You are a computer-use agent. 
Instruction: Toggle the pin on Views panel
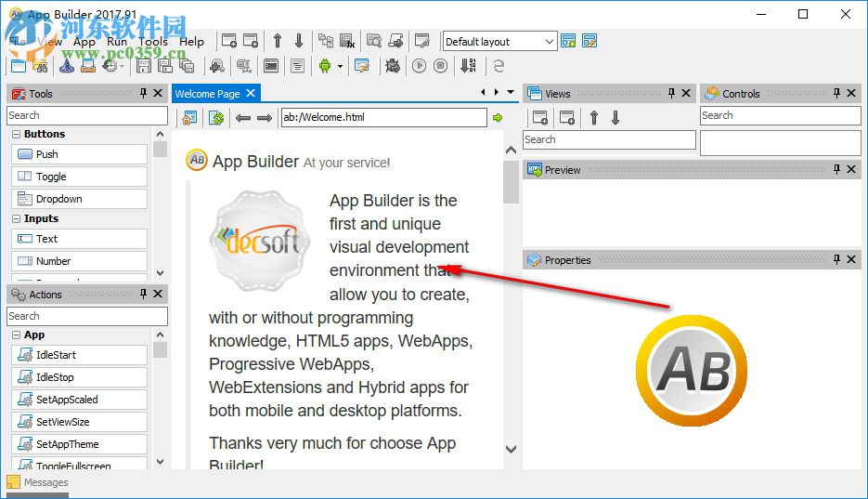pyautogui.click(x=671, y=93)
